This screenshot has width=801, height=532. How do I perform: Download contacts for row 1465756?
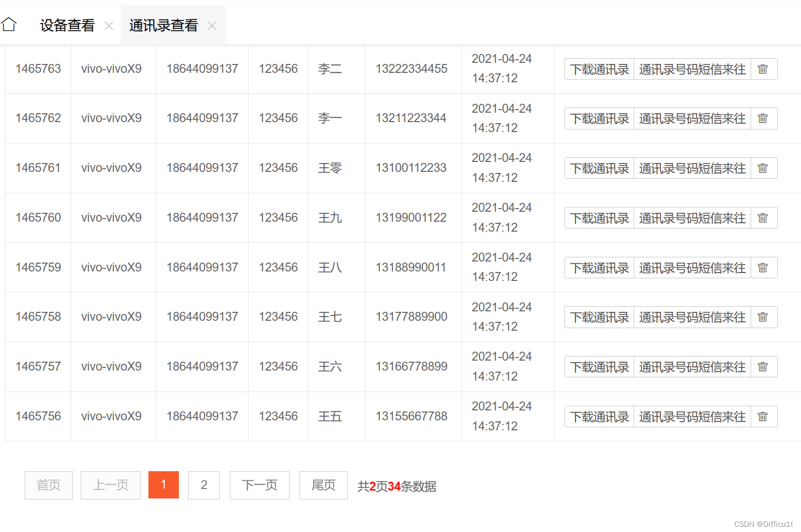[600, 417]
